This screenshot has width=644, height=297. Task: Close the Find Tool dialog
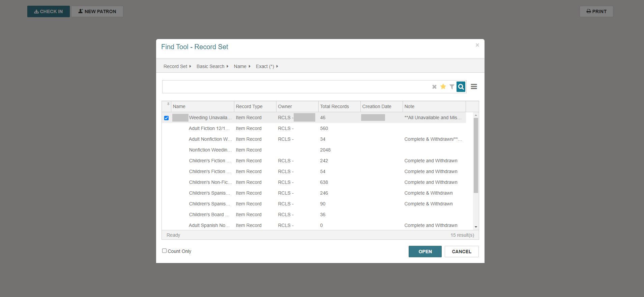click(477, 45)
